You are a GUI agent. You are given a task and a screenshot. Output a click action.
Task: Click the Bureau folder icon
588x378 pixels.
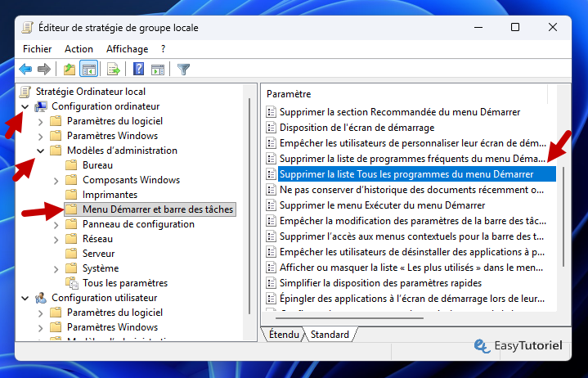pos(71,165)
